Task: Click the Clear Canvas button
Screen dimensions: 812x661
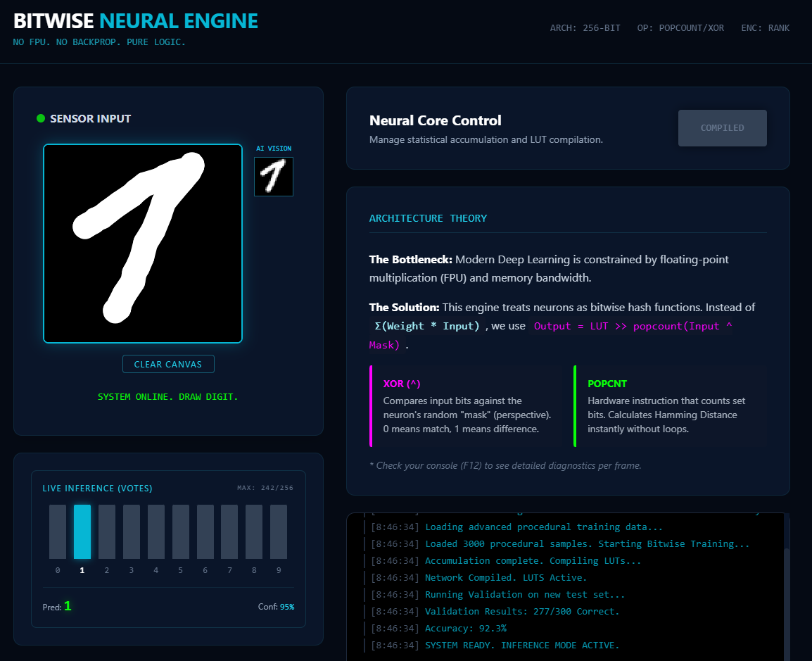Action: (x=168, y=364)
